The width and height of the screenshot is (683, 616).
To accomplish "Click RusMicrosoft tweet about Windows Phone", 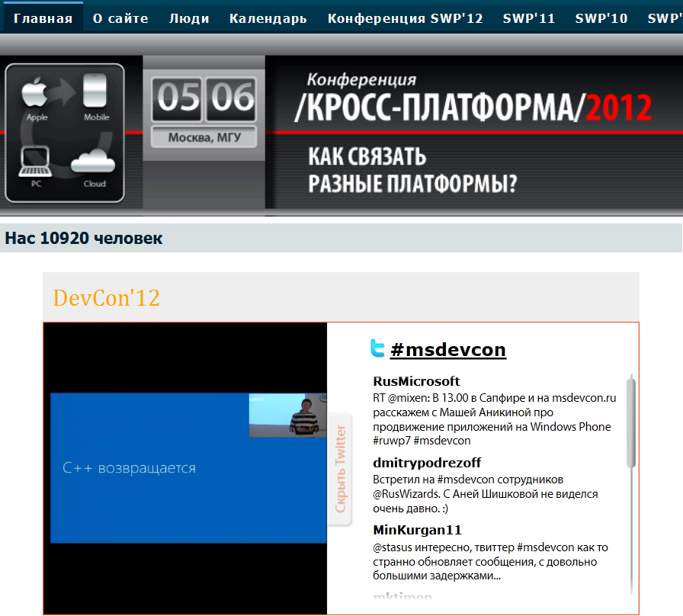I will (x=495, y=419).
